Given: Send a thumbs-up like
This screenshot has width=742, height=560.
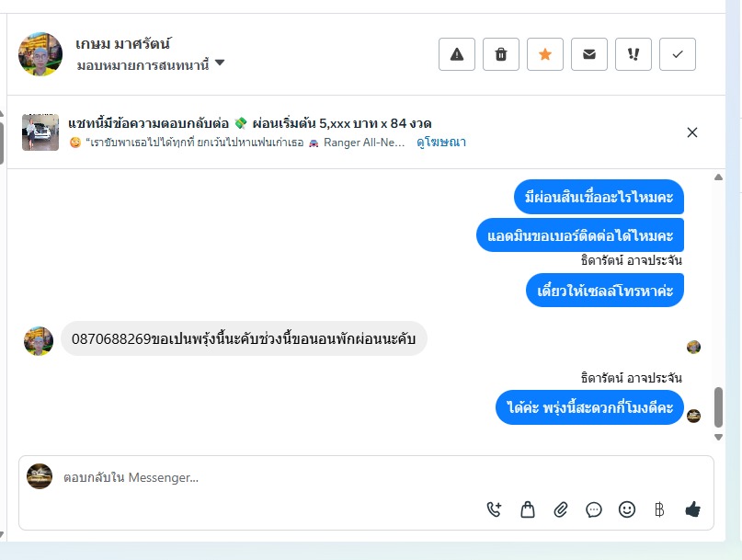Looking at the screenshot, I should tap(692, 509).
